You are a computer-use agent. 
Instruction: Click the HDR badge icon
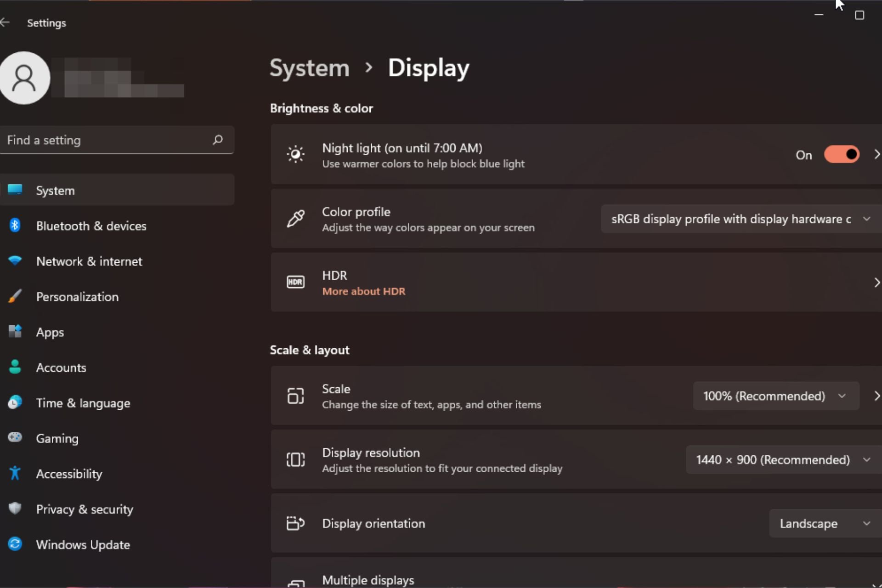tap(295, 282)
